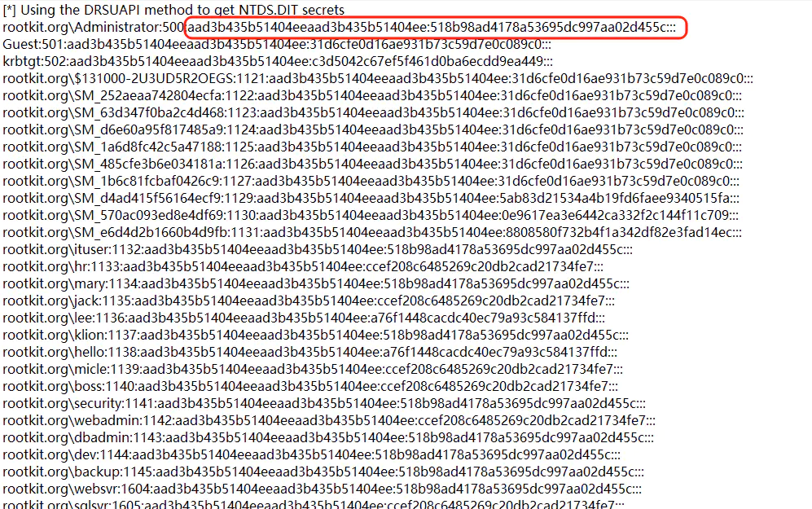The width and height of the screenshot is (812, 509).
Task: Click the SM_63d347f0ba2c4d468 entry
Action: (373, 112)
